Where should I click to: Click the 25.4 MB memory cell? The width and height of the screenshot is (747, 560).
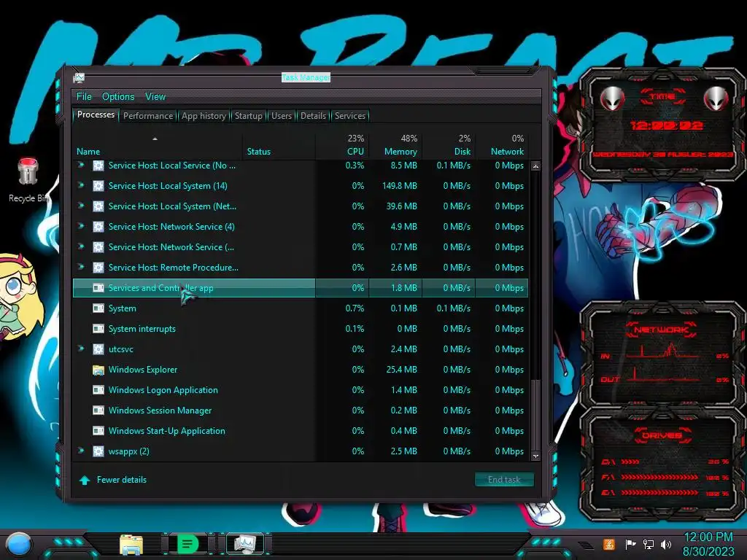click(402, 370)
